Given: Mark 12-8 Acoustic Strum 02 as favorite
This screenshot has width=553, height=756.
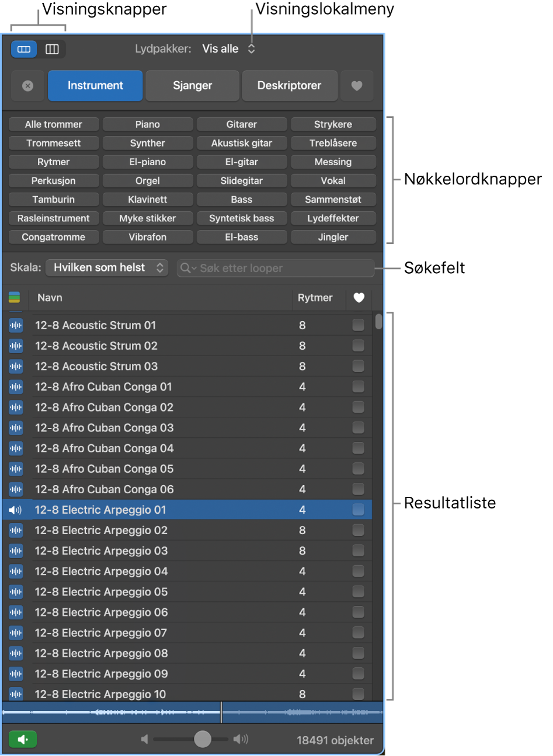Looking at the screenshot, I should pyautogui.click(x=358, y=346).
